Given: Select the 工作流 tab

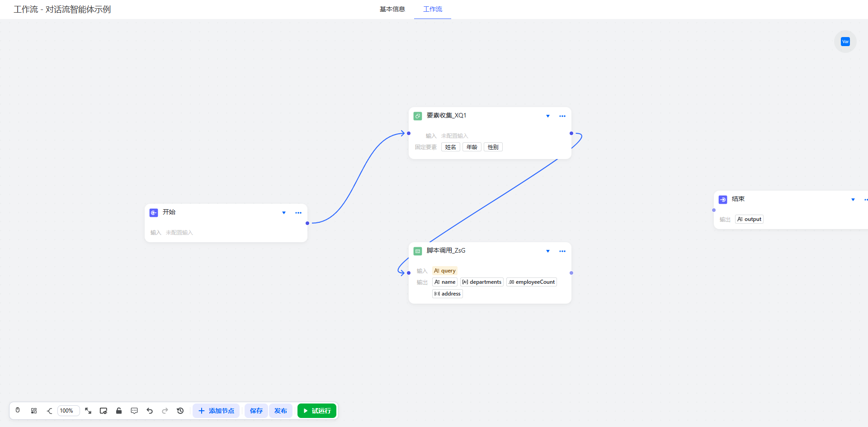Looking at the screenshot, I should pos(433,9).
